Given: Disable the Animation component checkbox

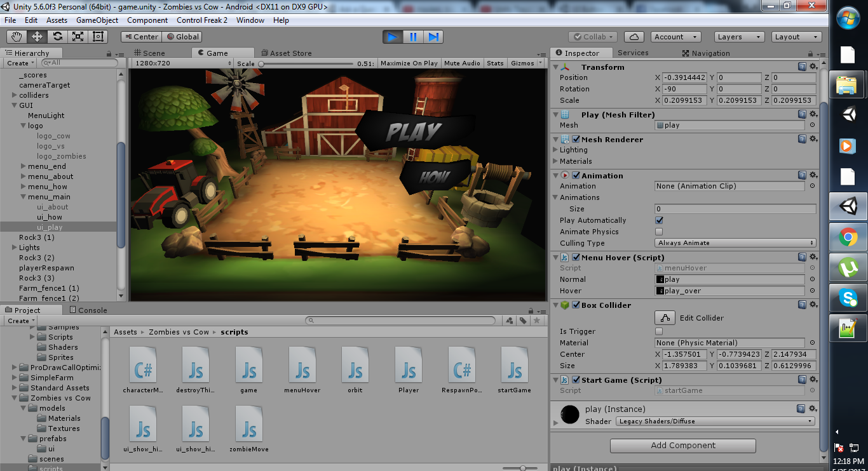Looking at the screenshot, I should [576, 175].
